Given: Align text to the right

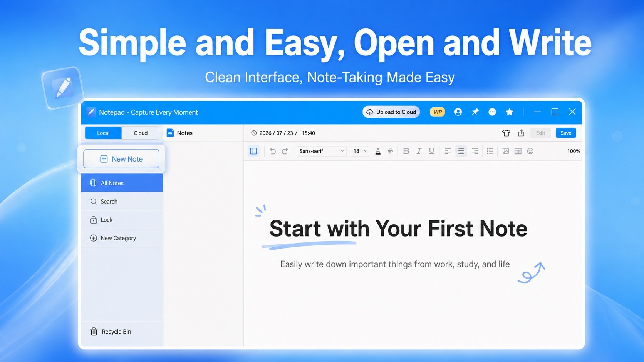Looking at the screenshot, I should click(475, 151).
